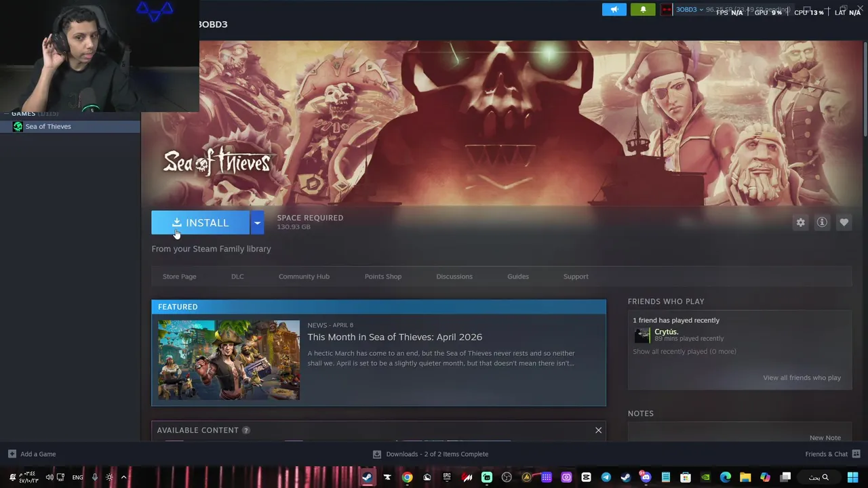
Task: Close the Available Content section
Action: pyautogui.click(x=598, y=430)
